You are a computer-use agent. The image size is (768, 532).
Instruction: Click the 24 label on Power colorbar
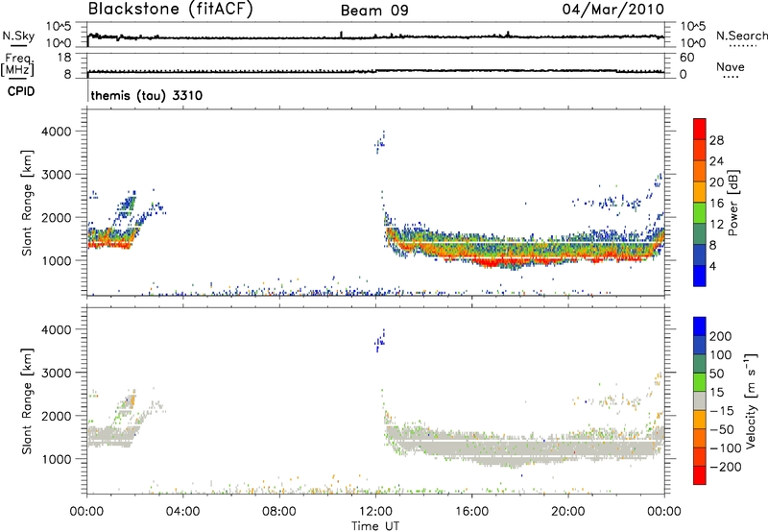716,161
